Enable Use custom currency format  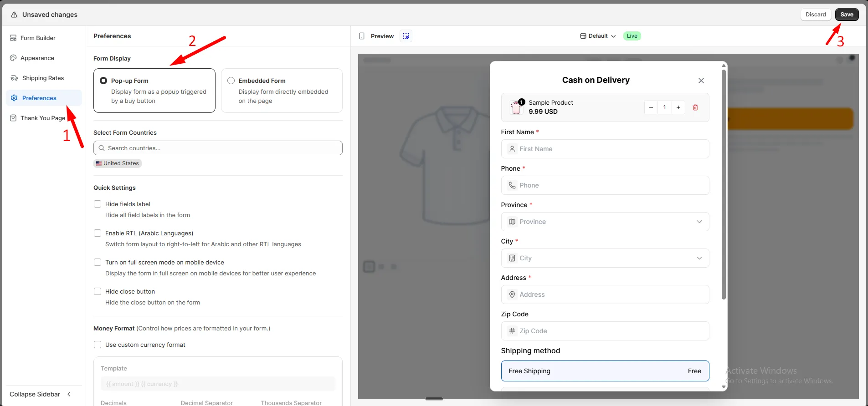click(x=98, y=345)
